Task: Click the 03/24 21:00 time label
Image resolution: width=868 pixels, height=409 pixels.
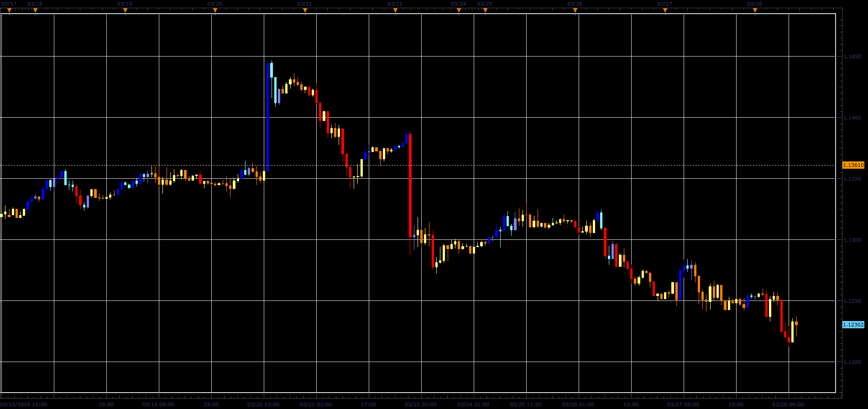Action: [x=473, y=404]
